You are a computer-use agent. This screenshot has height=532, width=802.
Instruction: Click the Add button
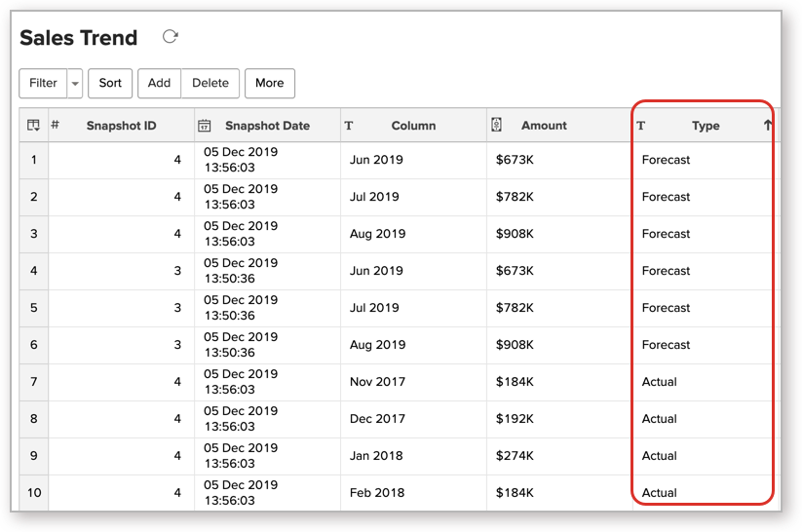click(x=159, y=84)
